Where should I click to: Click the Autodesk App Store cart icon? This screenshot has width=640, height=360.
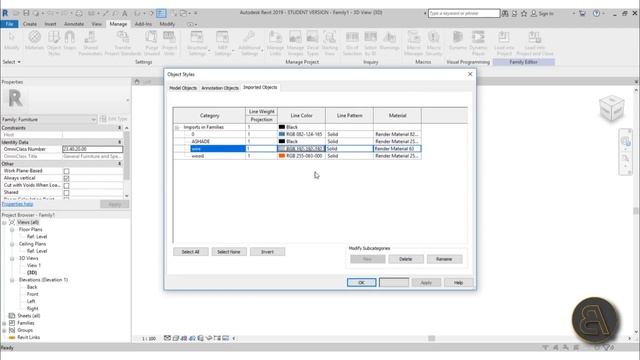(582, 13)
